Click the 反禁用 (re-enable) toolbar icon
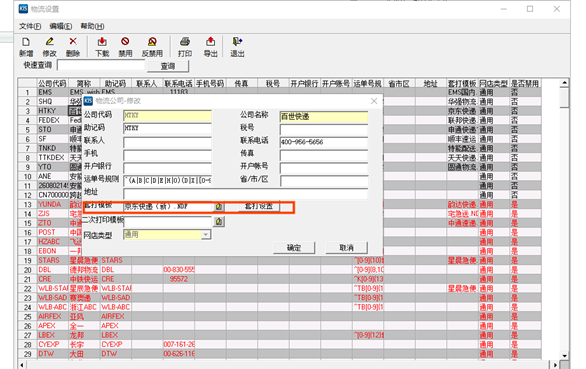The width and height of the screenshot is (586, 369). (x=152, y=42)
